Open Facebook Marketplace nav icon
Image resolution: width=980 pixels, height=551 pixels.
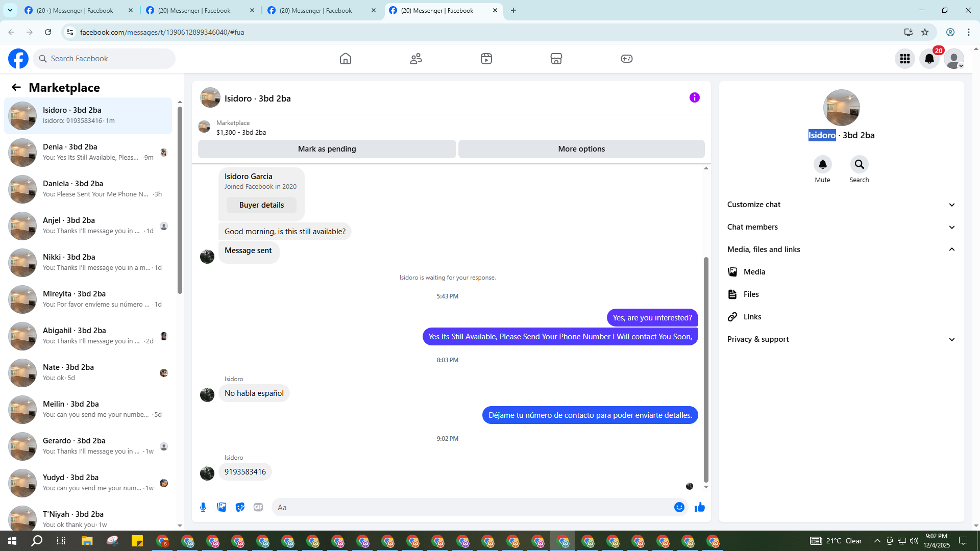click(556, 59)
